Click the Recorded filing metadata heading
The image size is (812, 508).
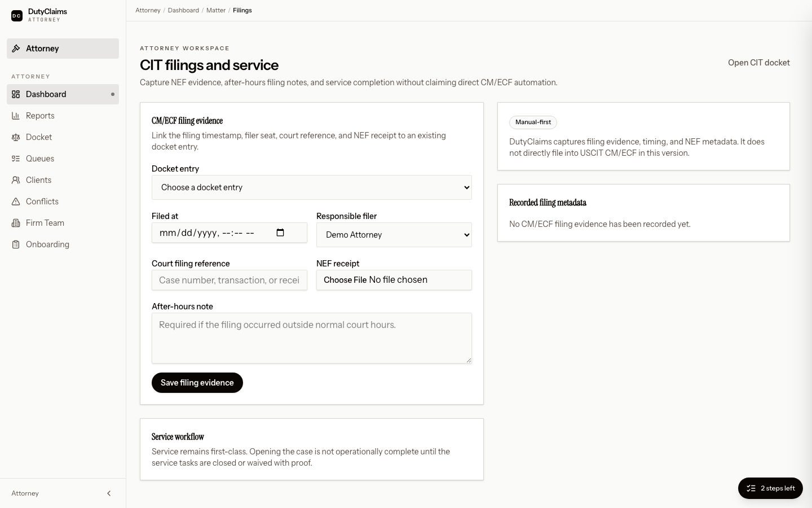[548, 203]
